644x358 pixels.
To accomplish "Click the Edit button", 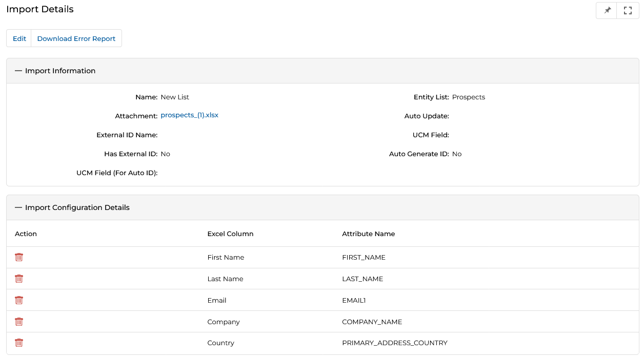I will point(19,38).
